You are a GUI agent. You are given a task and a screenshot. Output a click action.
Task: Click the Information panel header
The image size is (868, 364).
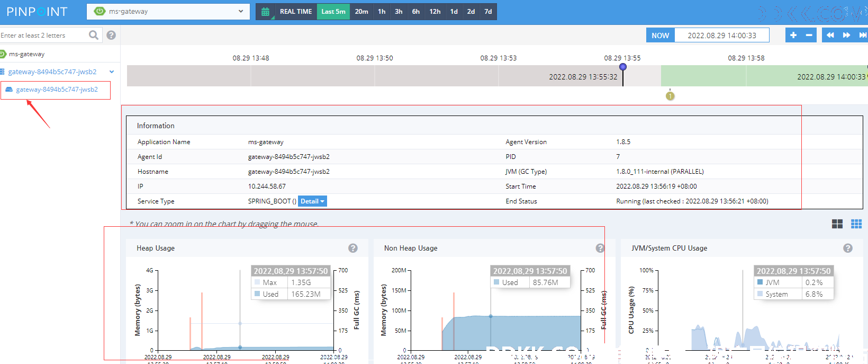click(156, 126)
